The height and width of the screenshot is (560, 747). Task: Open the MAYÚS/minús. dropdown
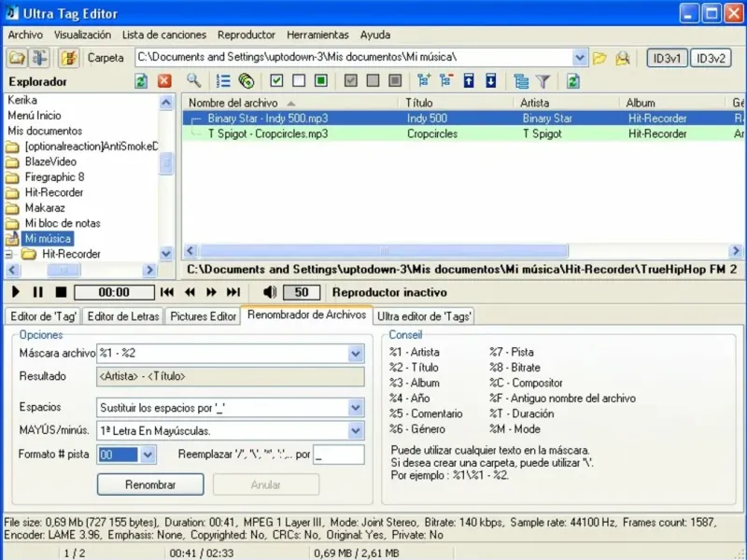356,430
